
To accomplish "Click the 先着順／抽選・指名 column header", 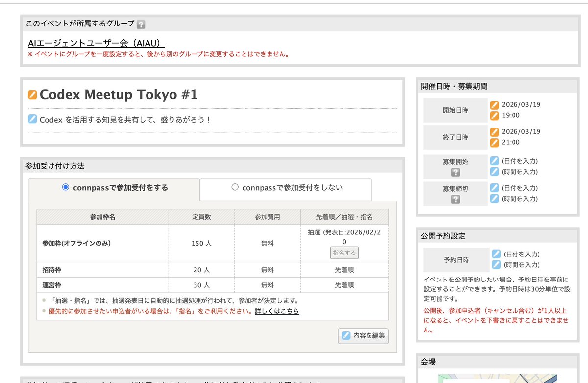I will tap(344, 217).
